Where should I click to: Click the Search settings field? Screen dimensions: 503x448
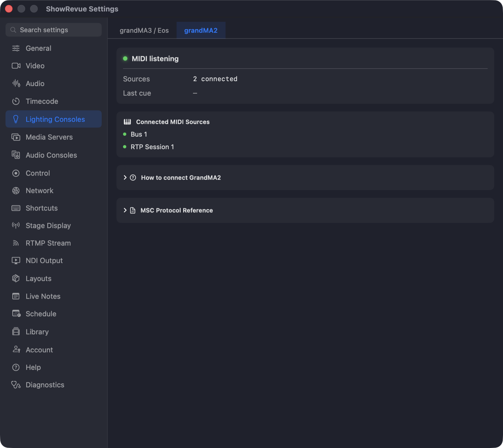click(x=54, y=30)
